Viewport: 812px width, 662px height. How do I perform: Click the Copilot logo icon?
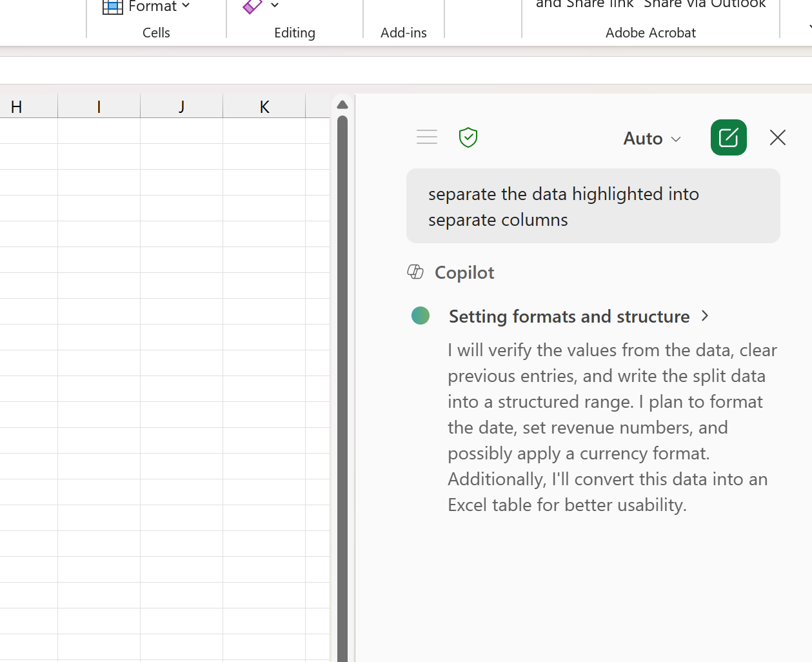pyautogui.click(x=415, y=272)
